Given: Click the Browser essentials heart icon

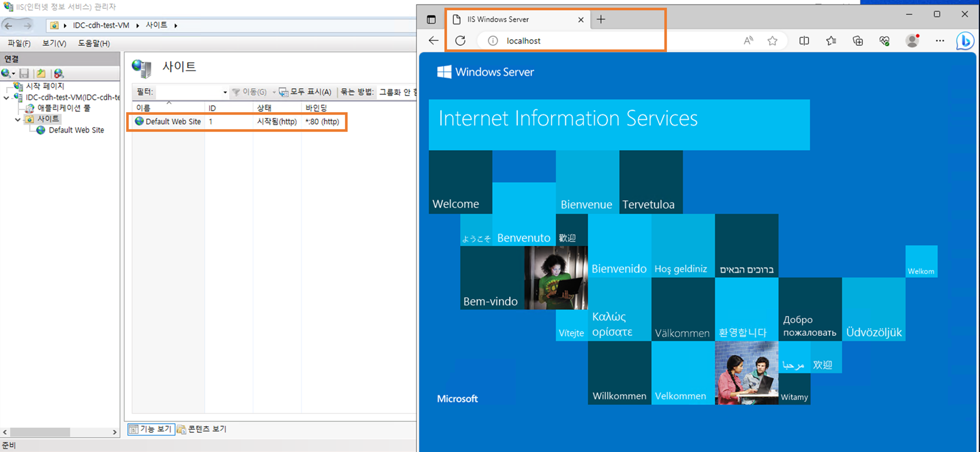Looking at the screenshot, I should 884,41.
